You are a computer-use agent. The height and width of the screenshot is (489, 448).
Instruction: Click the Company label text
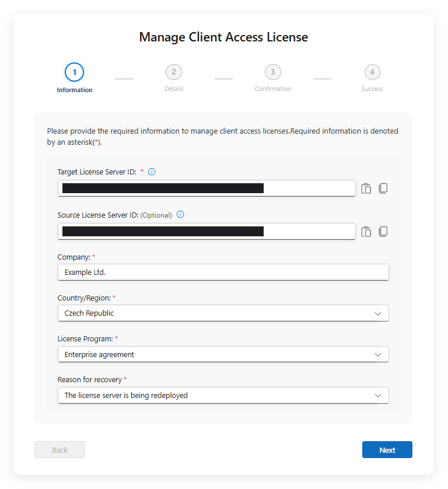pos(74,257)
